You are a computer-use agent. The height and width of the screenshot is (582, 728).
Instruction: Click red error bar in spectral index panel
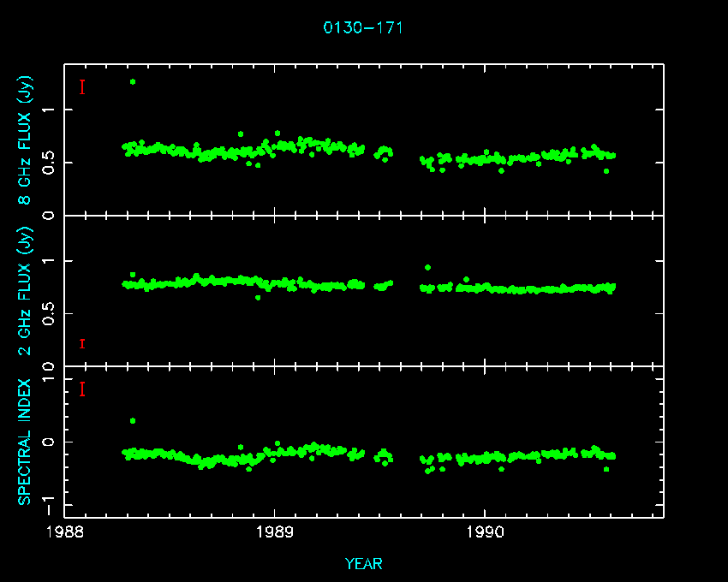pos(82,389)
